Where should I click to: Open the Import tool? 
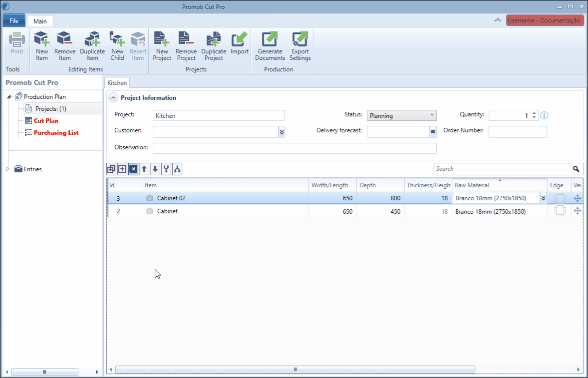pos(240,43)
